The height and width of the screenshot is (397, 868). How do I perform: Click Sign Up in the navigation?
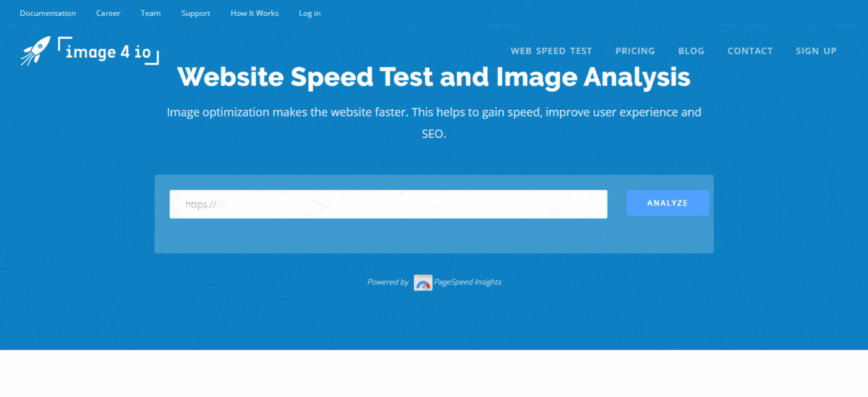[816, 51]
